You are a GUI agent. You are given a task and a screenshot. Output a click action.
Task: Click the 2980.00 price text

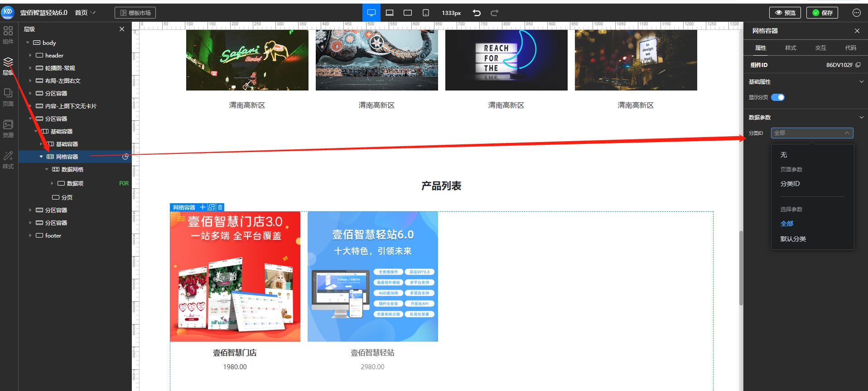(373, 367)
